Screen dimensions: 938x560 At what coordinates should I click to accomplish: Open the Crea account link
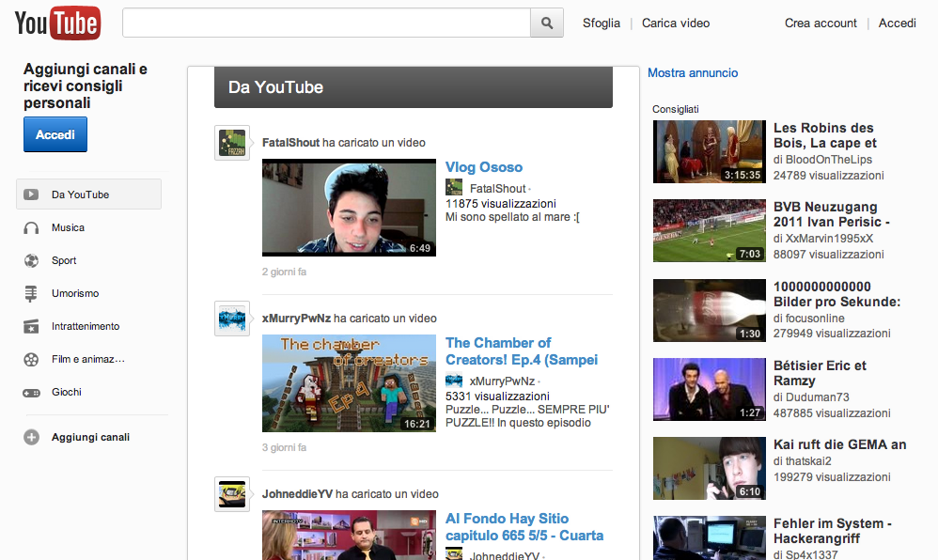821,23
